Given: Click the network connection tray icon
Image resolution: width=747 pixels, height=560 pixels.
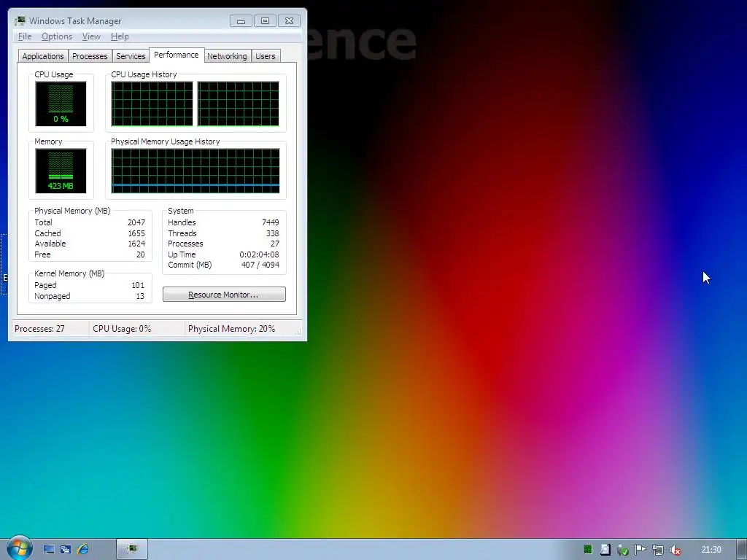Looking at the screenshot, I should click(658, 550).
